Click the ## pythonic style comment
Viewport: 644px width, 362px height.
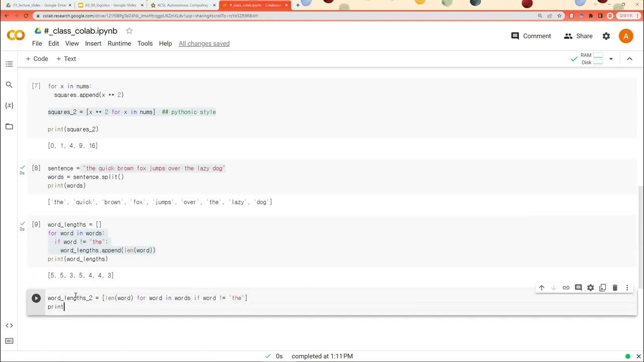[x=189, y=112]
